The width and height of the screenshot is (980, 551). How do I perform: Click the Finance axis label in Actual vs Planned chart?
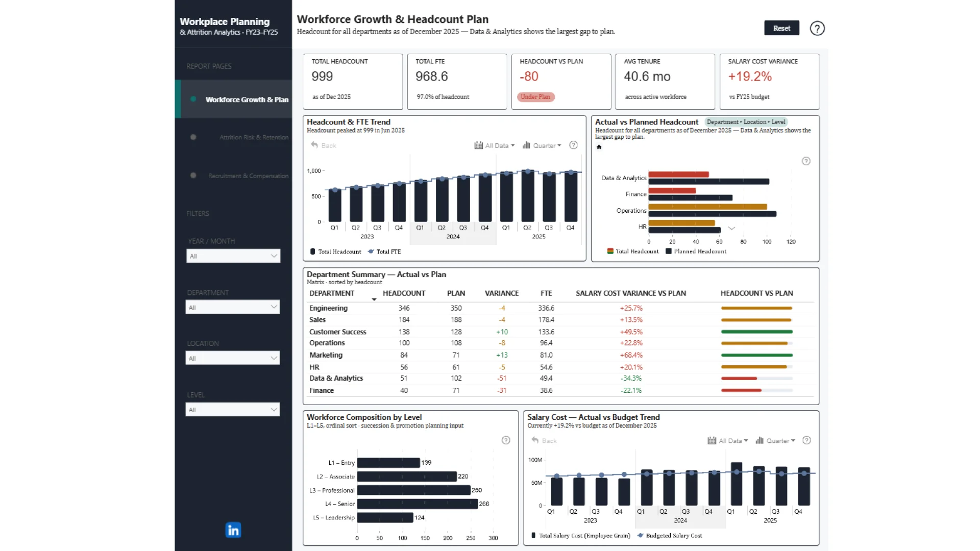pos(636,194)
